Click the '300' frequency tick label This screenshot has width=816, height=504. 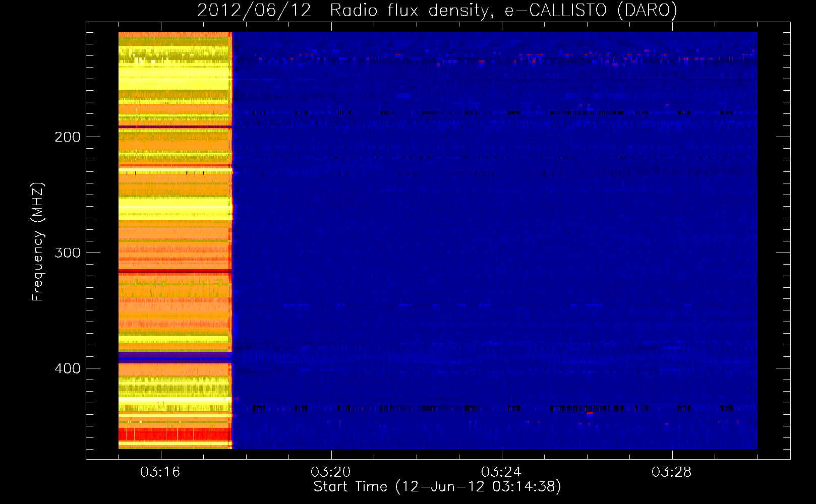pos(68,253)
